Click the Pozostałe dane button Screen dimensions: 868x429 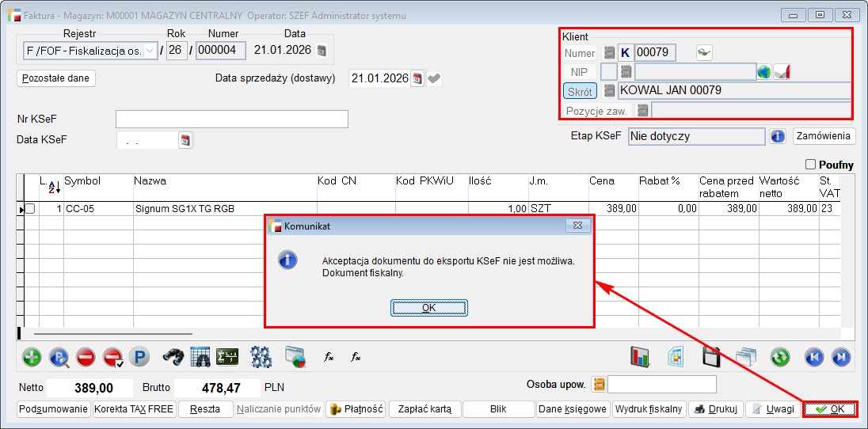click(56, 78)
